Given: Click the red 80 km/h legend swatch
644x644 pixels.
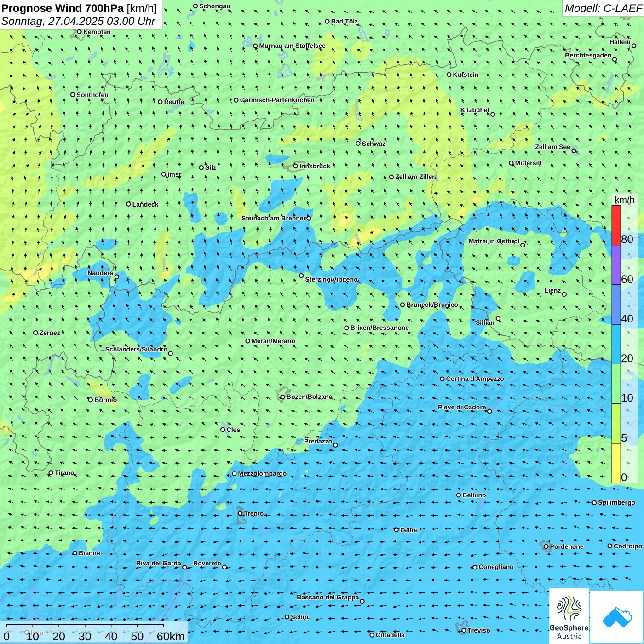Looking at the screenshot, I should 616,225.
